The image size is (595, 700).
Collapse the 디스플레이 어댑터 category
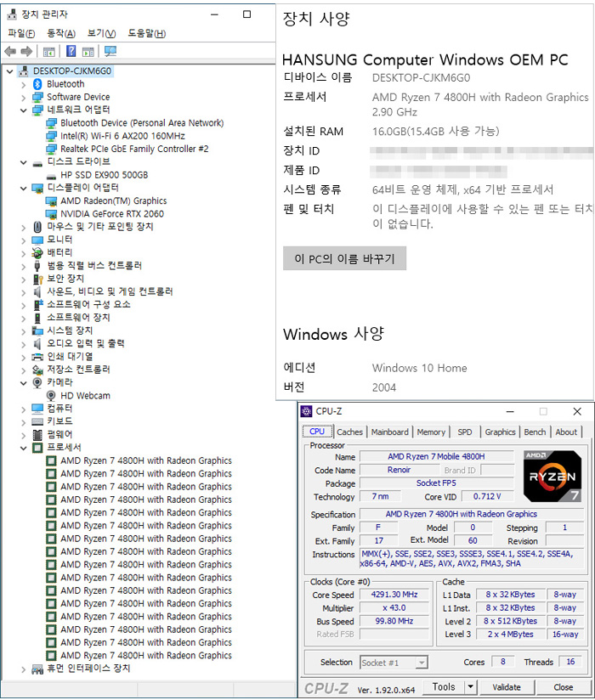coord(24,189)
